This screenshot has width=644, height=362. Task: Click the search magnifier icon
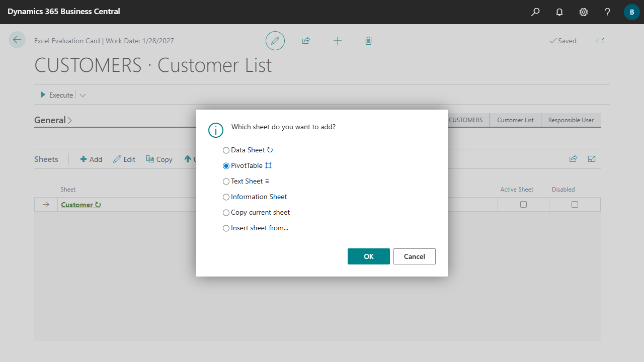tap(535, 12)
